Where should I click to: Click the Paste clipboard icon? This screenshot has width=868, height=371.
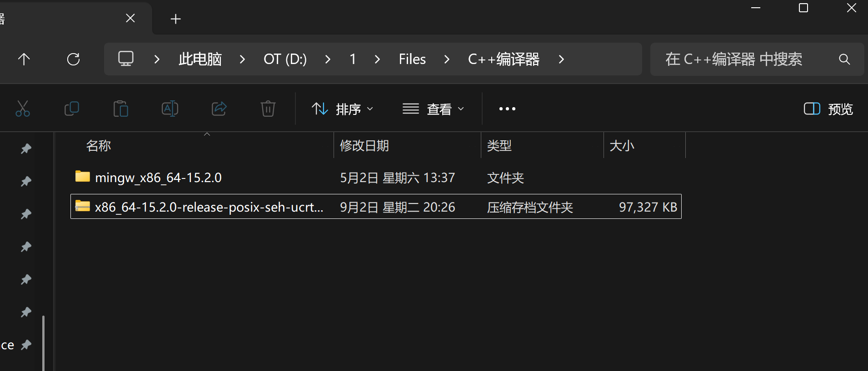tap(121, 109)
